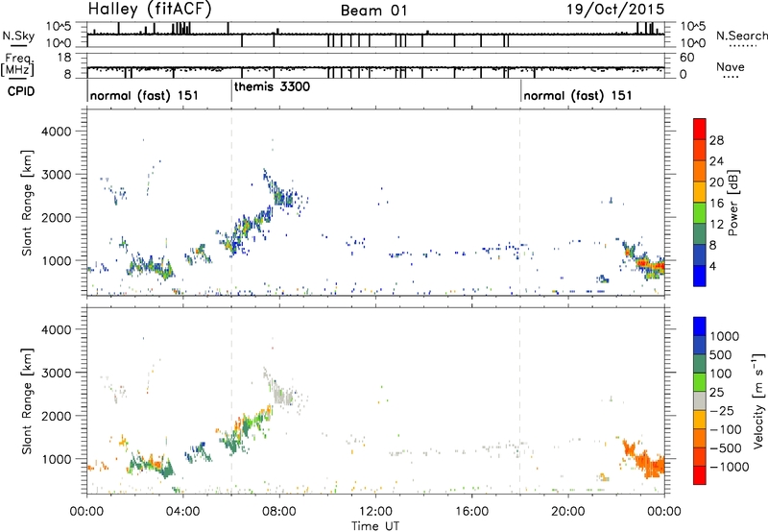Select the "Velocity [m s-1]" colorbar title
This screenshot has height=532, width=768.
[758, 400]
